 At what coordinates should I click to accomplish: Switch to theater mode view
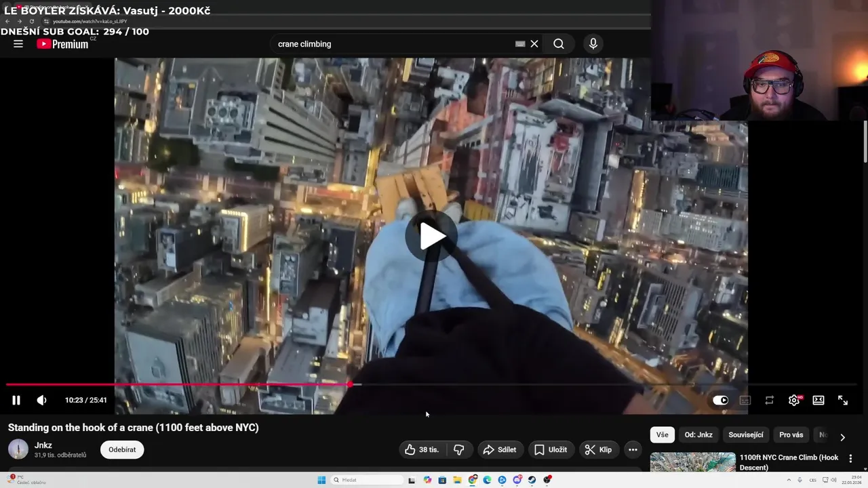[818, 401]
